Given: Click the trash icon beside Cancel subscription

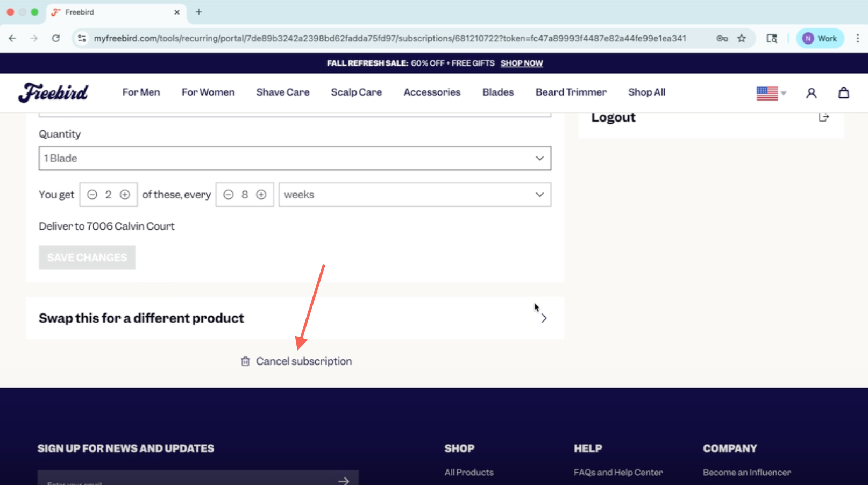Looking at the screenshot, I should [245, 361].
